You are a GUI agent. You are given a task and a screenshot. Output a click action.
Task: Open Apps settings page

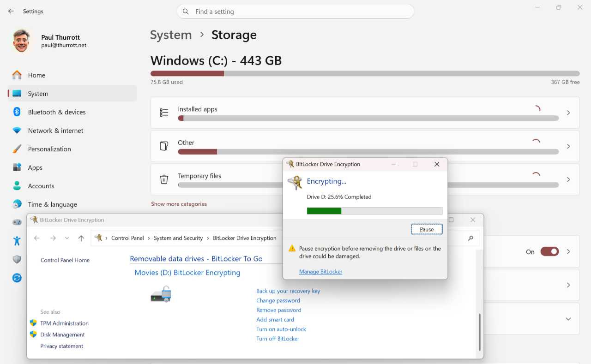pyautogui.click(x=72, y=167)
